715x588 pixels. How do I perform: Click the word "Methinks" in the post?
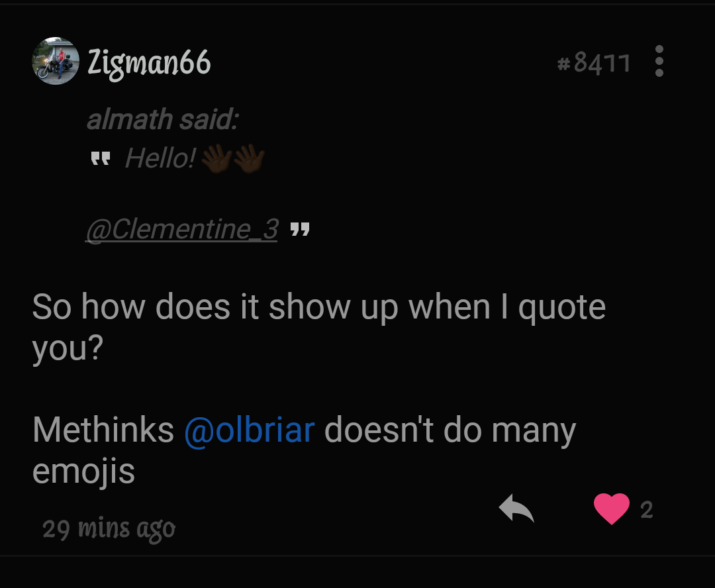pyautogui.click(x=103, y=430)
